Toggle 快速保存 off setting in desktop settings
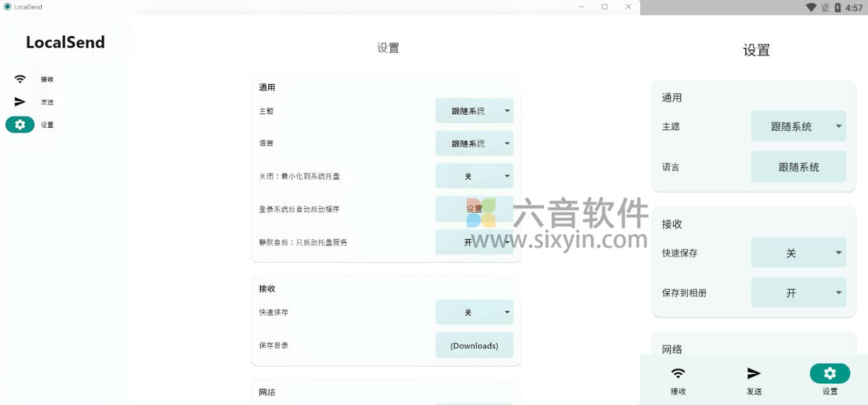The height and width of the screenshot is (405, 868). (474, 312)
